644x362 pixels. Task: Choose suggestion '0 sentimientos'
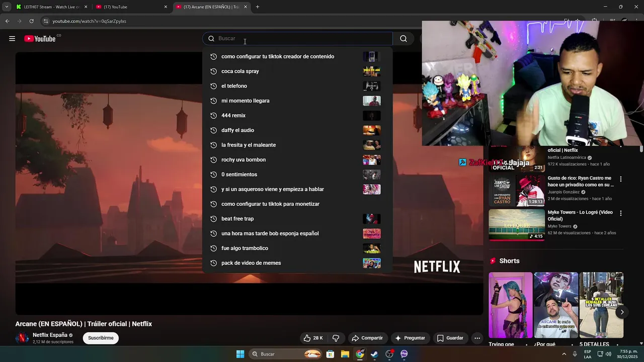tap(297, 174)
